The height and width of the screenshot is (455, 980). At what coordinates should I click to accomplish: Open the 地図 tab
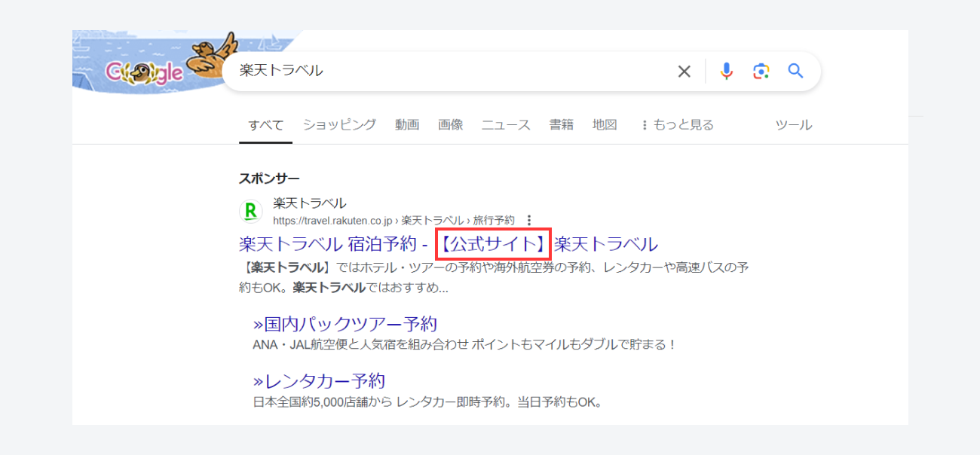[605, 125]
